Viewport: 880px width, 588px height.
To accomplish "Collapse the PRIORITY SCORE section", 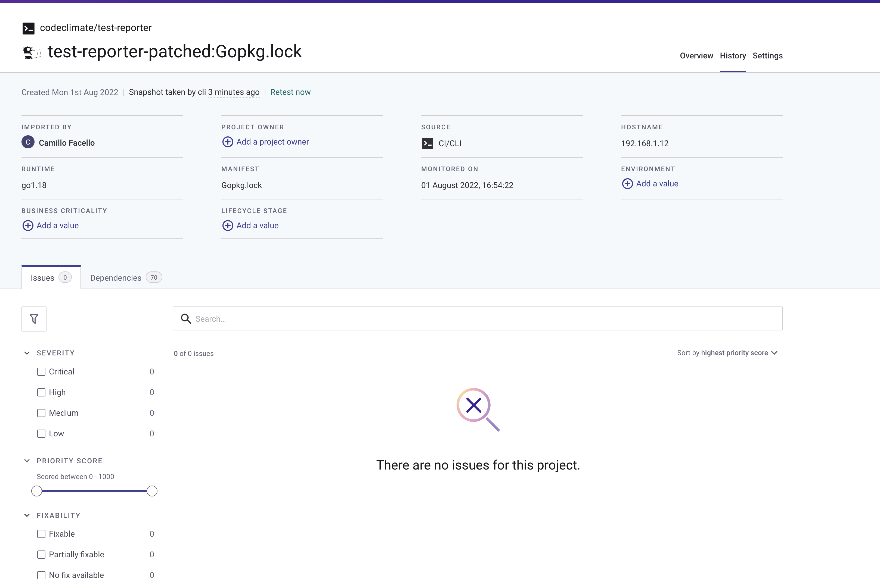I will (26, 461).
